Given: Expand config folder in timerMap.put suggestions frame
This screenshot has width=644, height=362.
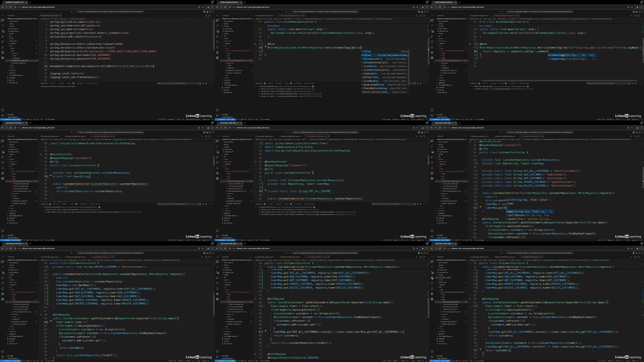Looking at the screenshot, I should coord(440,154).
